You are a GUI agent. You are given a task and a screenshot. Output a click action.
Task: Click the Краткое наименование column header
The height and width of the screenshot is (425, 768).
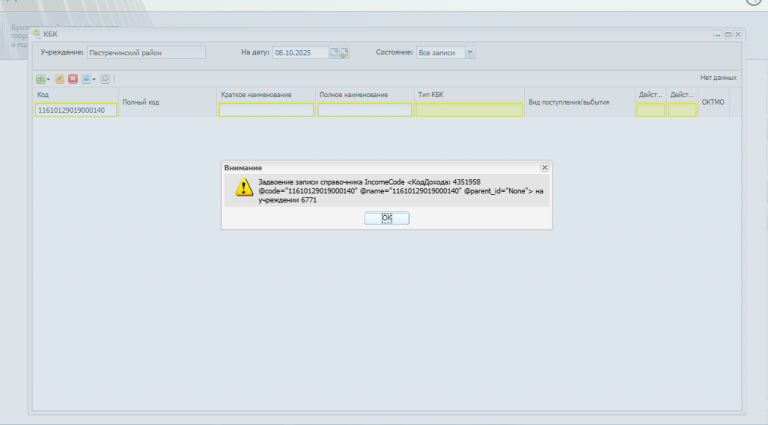coord(256,94)
